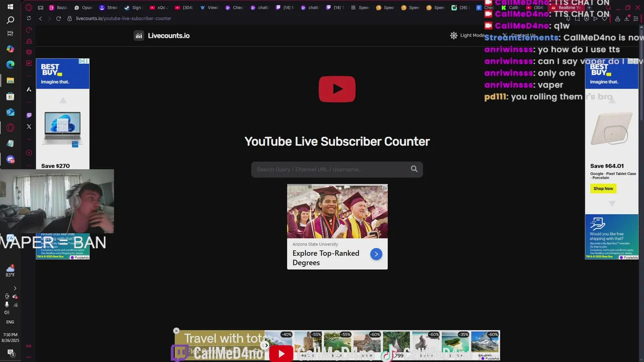
Task: Click the magnifier search icon in search box
Action: tap(414, 169)
